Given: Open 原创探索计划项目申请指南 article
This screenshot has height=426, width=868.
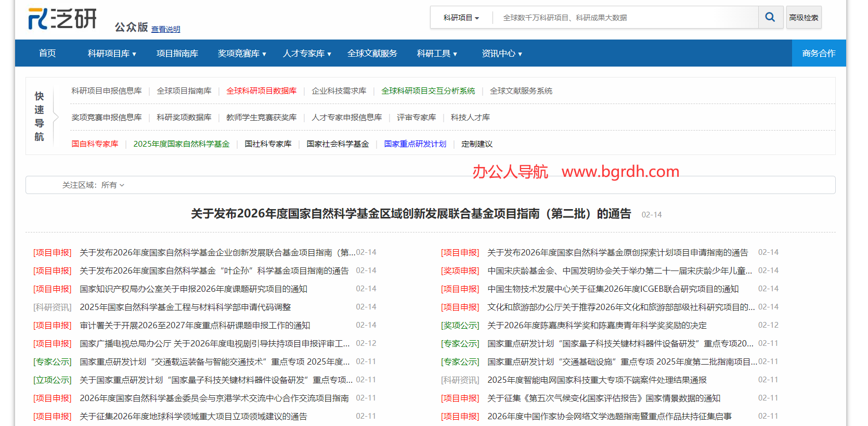Looking at the screenshot, I should [618, 253].
